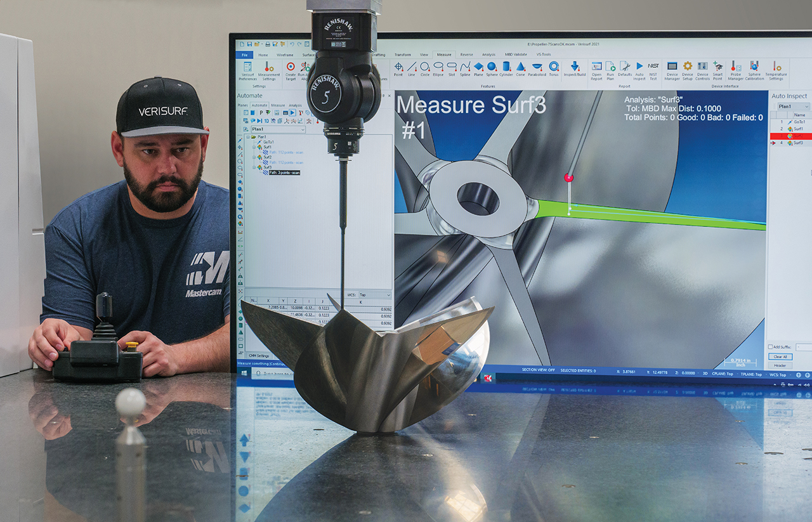Switch to the Analysis ribbon tab

488,55
